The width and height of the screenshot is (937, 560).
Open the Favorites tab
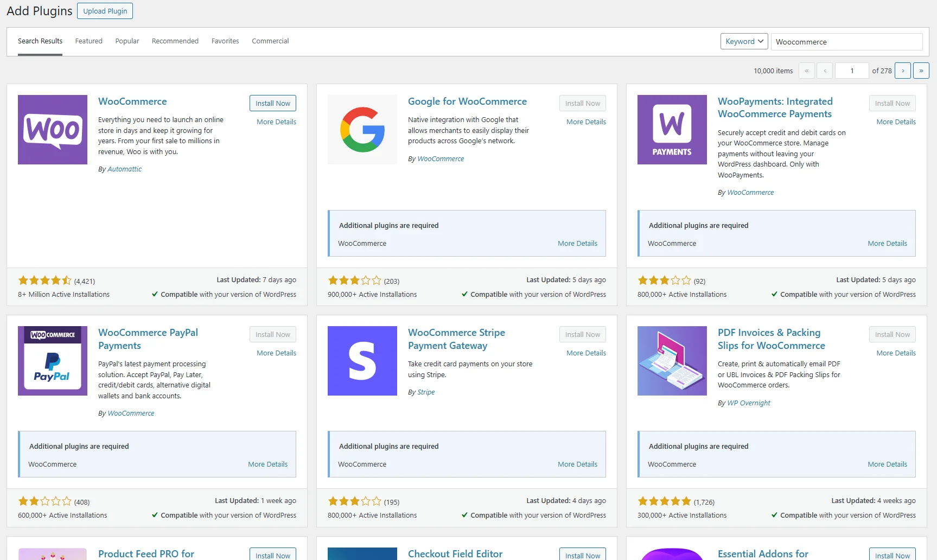225,41
